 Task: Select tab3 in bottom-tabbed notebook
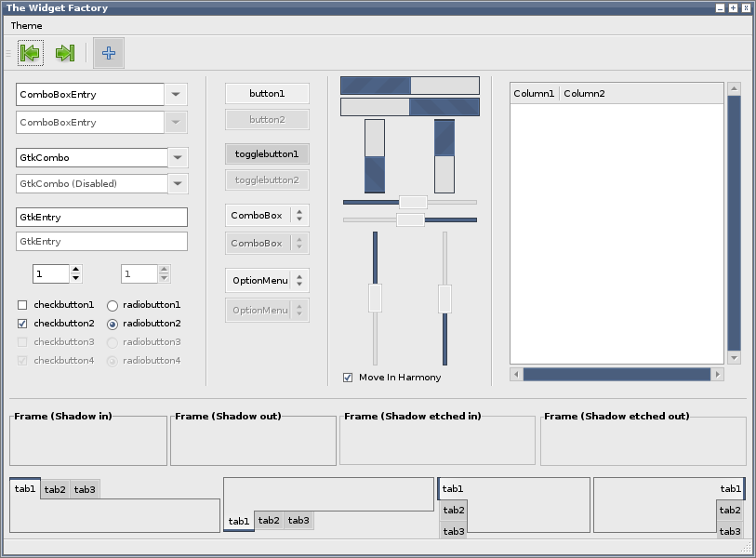point(298,521)
